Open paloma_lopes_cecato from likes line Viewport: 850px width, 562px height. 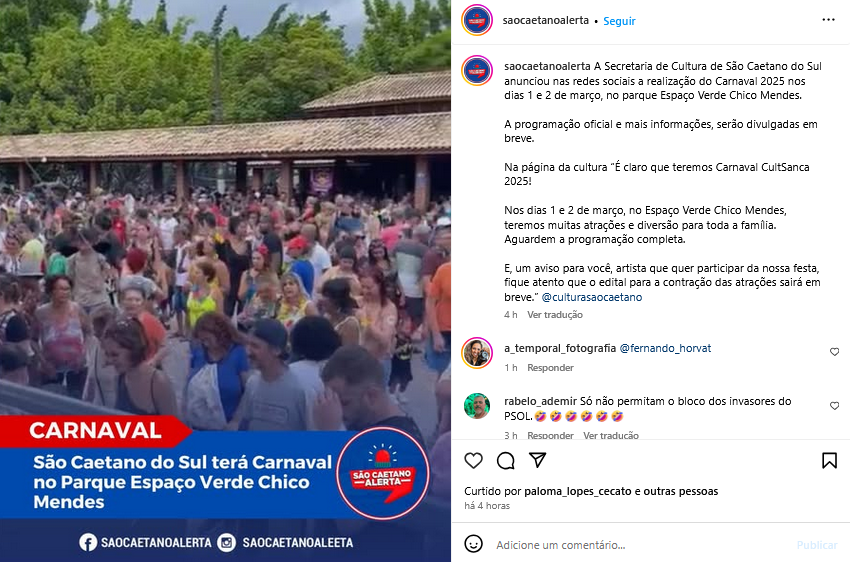(578, 491)
